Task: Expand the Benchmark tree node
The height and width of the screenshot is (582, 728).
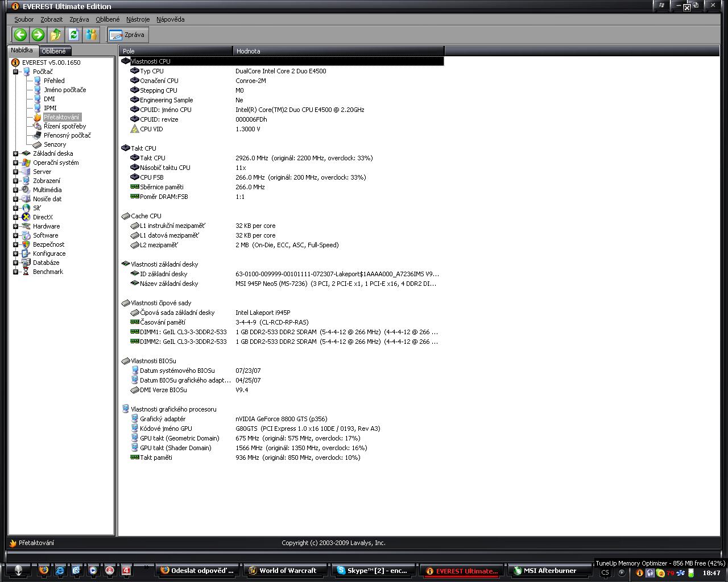Action: 15,272
